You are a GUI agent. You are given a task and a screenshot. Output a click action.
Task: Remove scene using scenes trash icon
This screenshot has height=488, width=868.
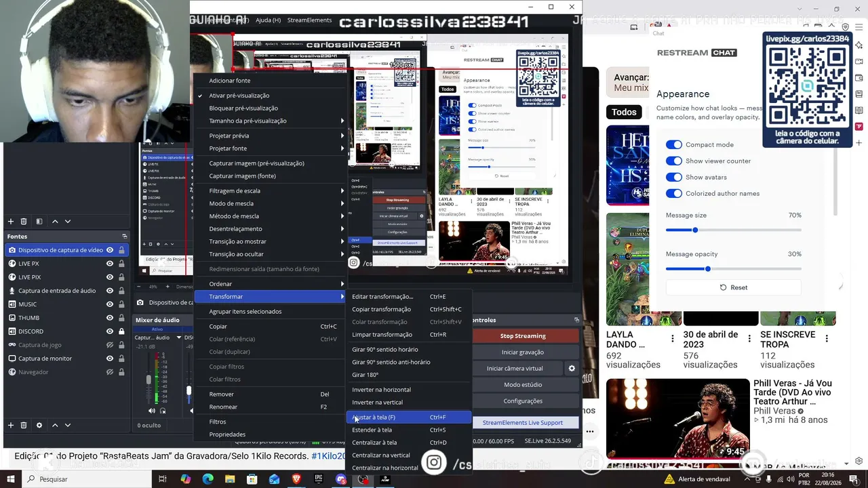(24, 222)
